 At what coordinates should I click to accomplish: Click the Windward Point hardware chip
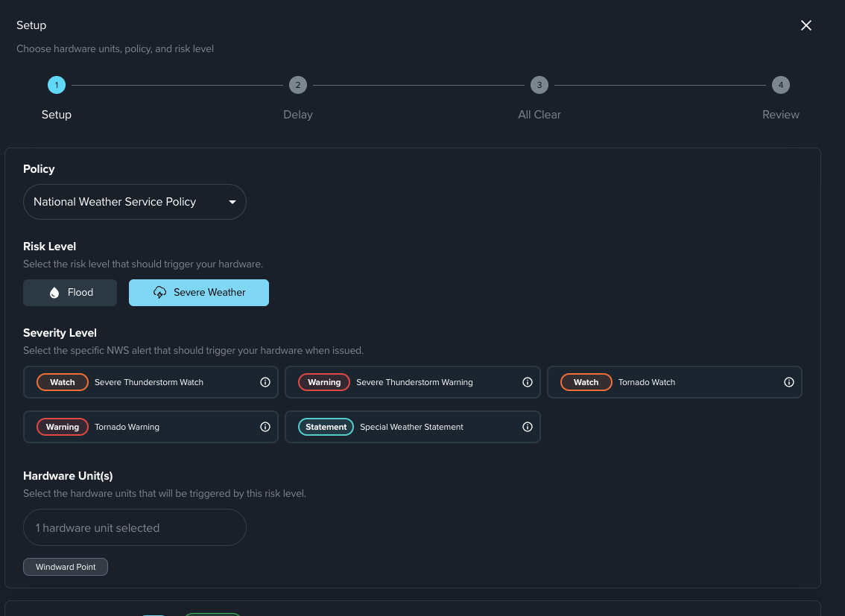66,567
